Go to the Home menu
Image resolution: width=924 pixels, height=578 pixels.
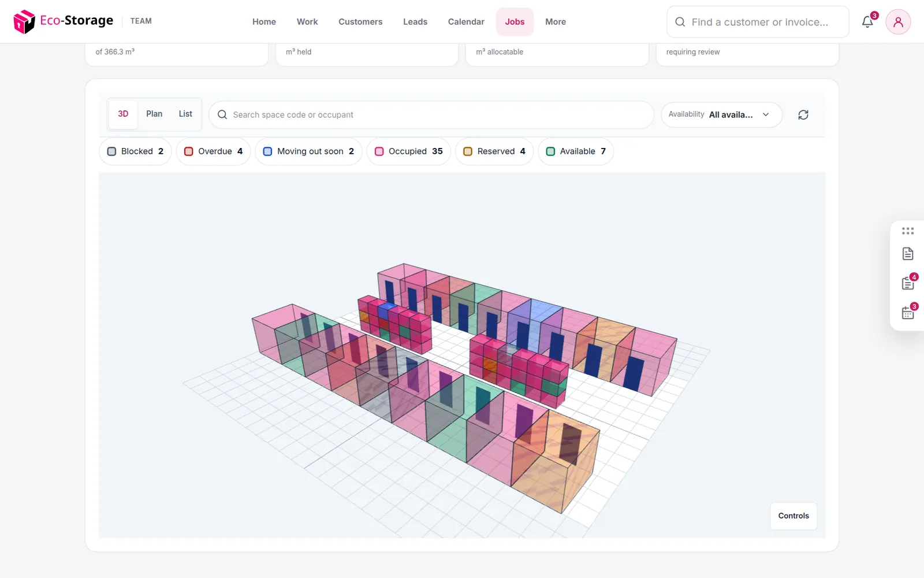click(x=264, y=22)
